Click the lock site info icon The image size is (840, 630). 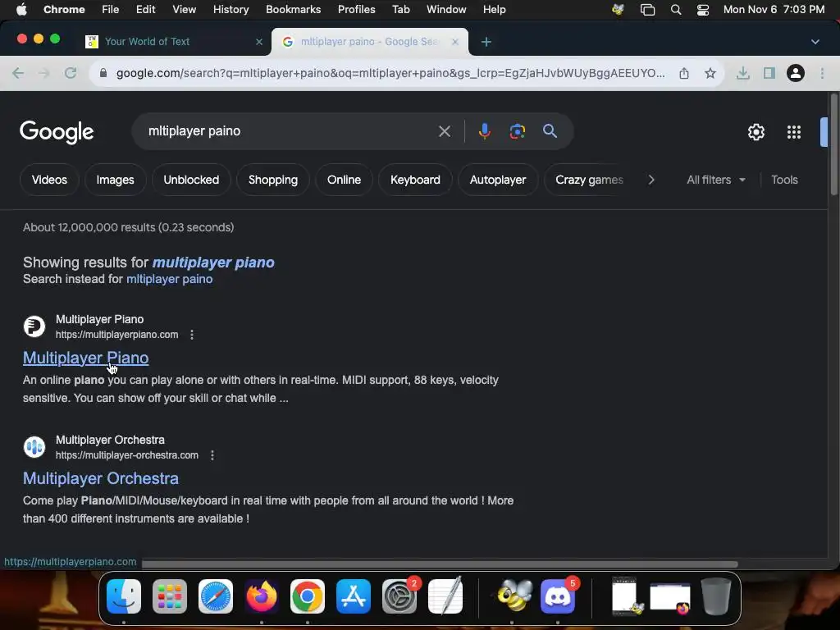[x=103, y=73]
